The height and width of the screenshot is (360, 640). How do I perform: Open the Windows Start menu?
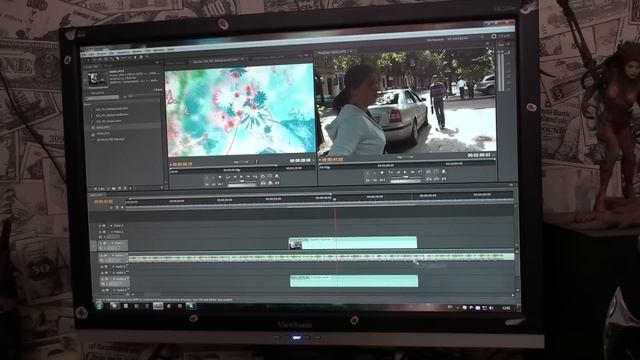99,305
